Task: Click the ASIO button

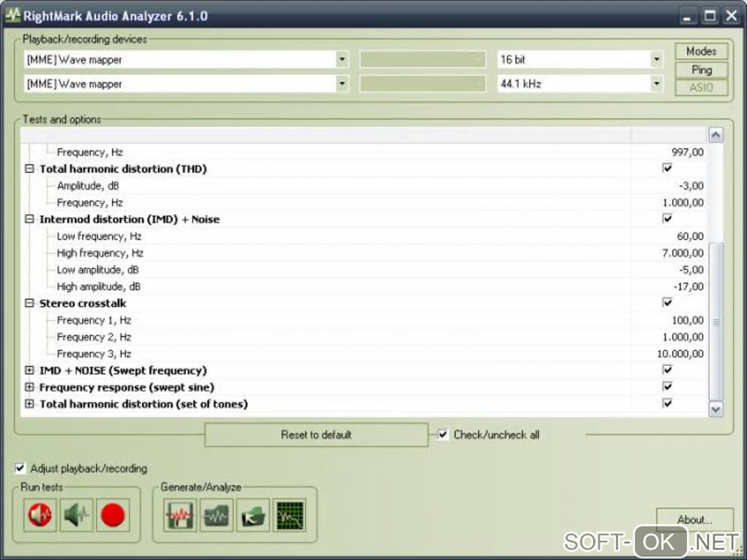Action: 702,88
